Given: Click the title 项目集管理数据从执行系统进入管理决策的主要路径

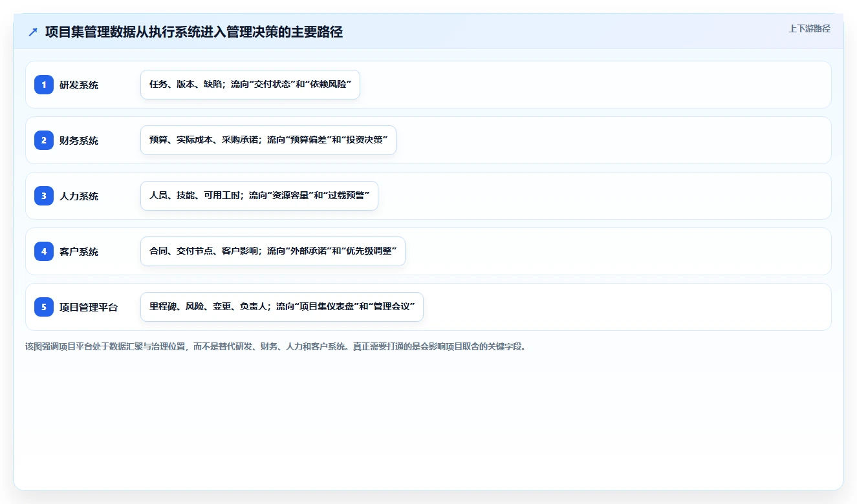Looking at the screenshot, I should (x=194, y=32).
